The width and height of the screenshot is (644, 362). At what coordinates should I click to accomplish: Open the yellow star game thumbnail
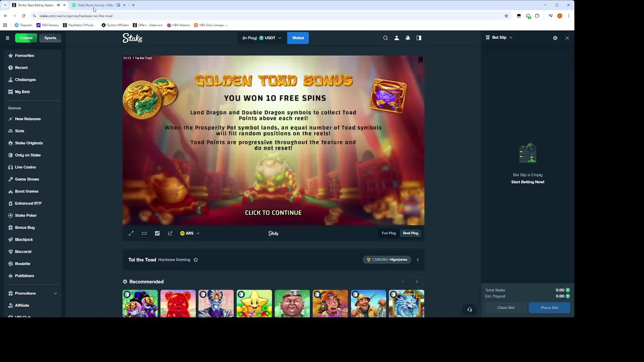[254, 304]
